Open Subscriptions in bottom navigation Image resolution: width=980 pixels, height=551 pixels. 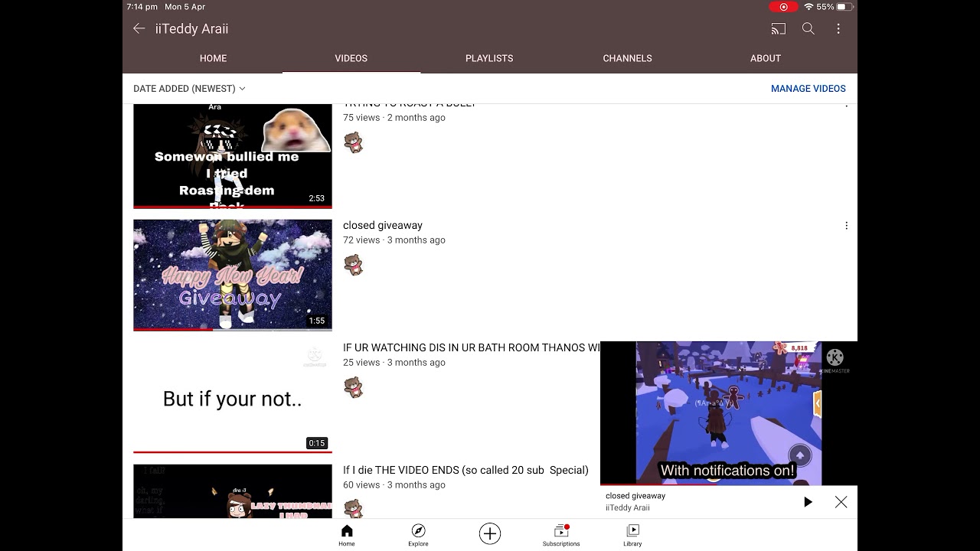click(x=561, y=536)
